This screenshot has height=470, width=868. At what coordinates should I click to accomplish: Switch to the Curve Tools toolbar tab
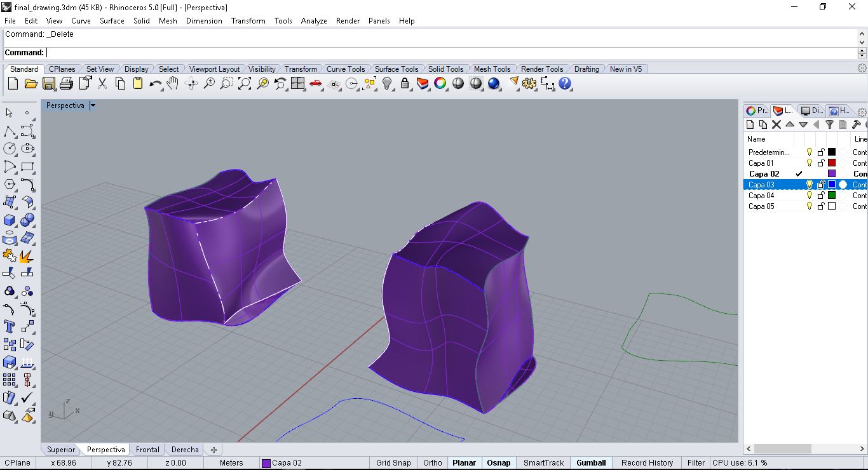coord(346,69)
